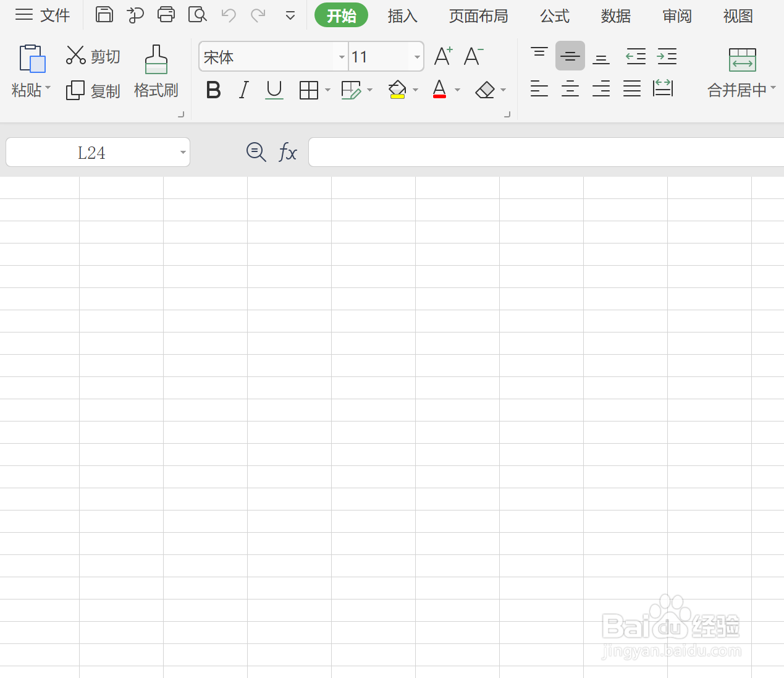This screenshot has width=784, height=678.
Task: Toggle Underline formatting
Action: (274, 90)
